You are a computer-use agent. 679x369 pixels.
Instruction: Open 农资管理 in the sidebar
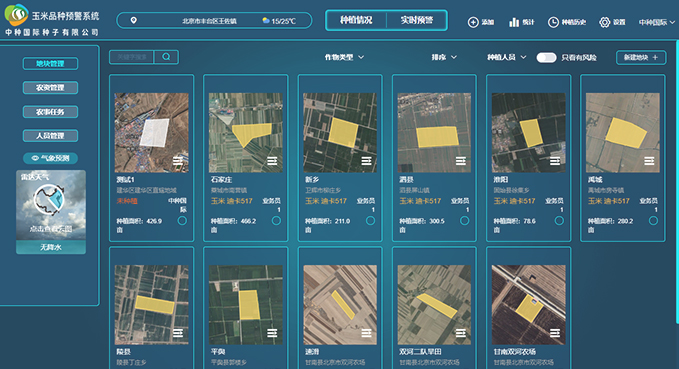[50, 87]
